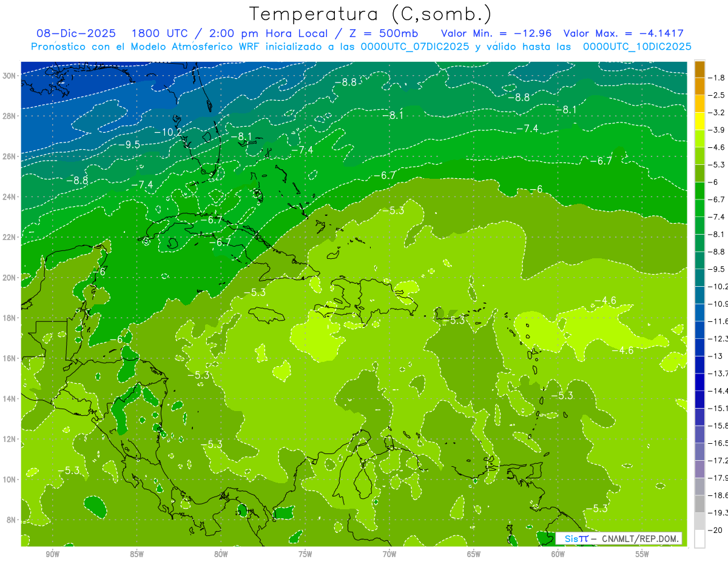Click the '14N' latitude axis label
The width and height of the screenshot is (728, 562).
pos(9,398)
